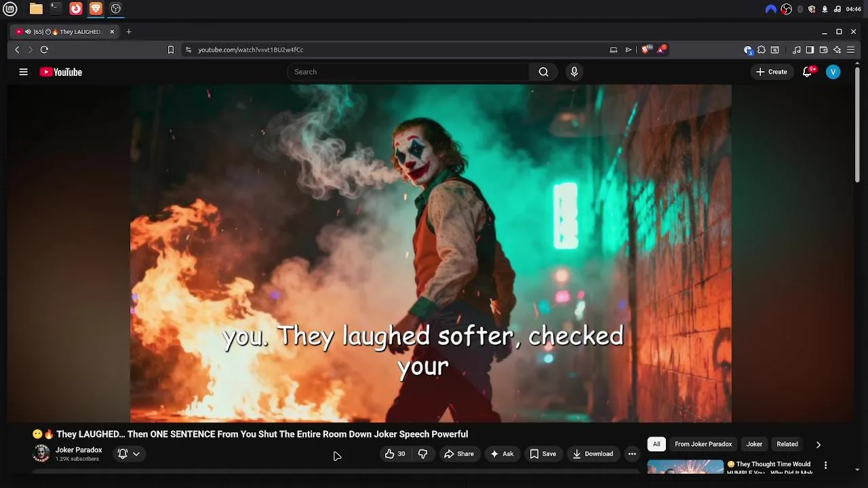
Task: Open the Create menu
Action: point(772,72)
